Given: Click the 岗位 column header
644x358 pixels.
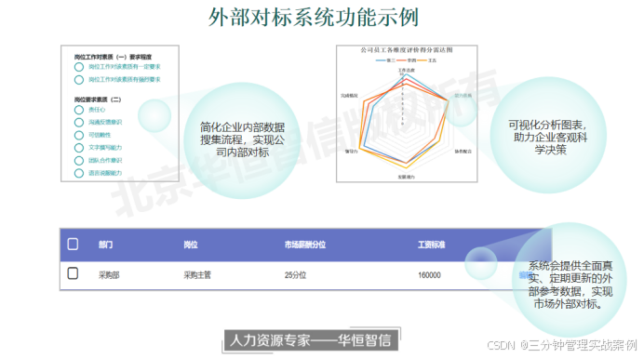Looking at the screenshot, I should pyautogui.click(x=191, y=245).
